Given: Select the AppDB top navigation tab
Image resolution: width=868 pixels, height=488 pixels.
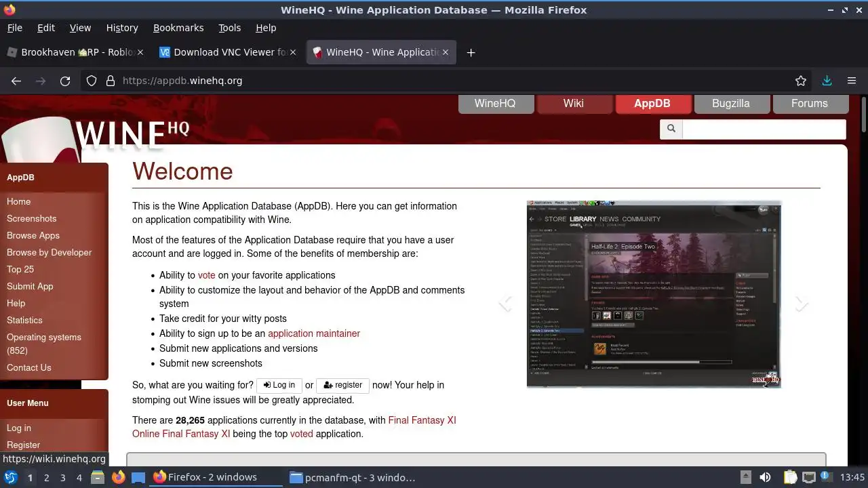Looking at the screenshot, I should coord(652,104).
